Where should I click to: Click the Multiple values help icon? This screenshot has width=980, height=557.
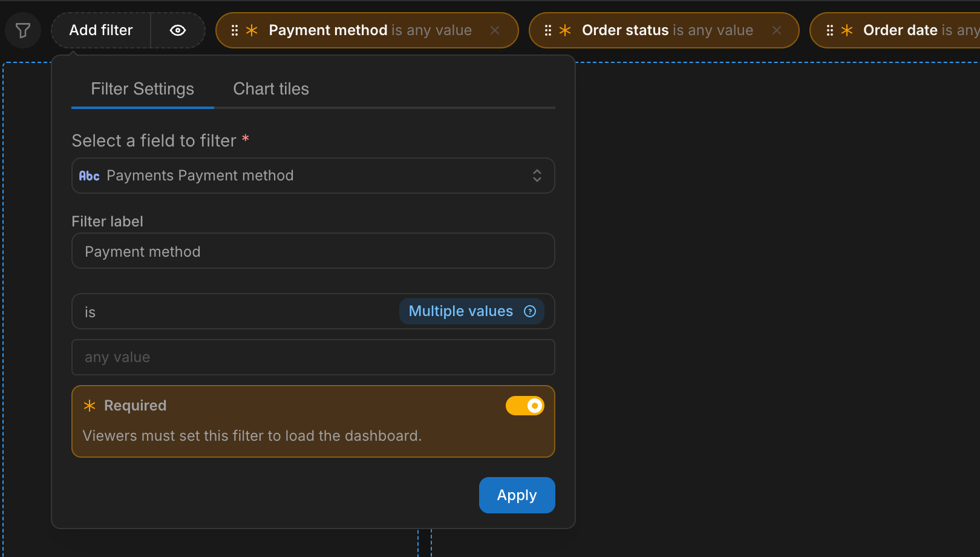tap(530, 311)
